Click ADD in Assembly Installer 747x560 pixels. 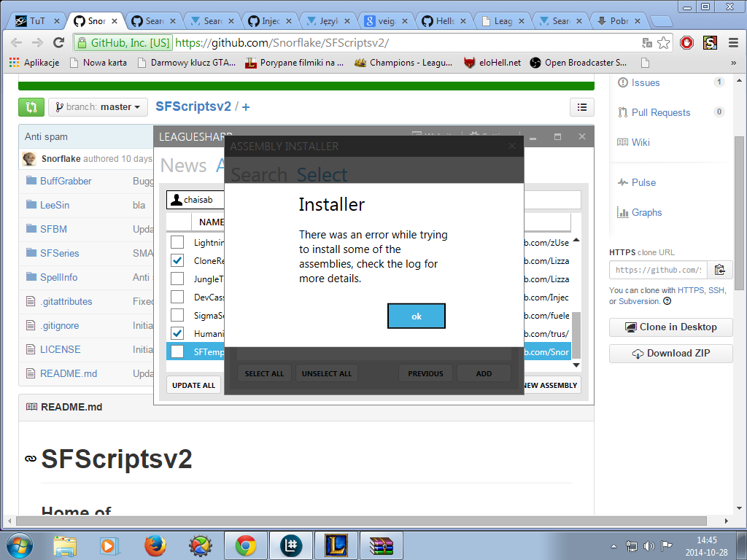484,374
